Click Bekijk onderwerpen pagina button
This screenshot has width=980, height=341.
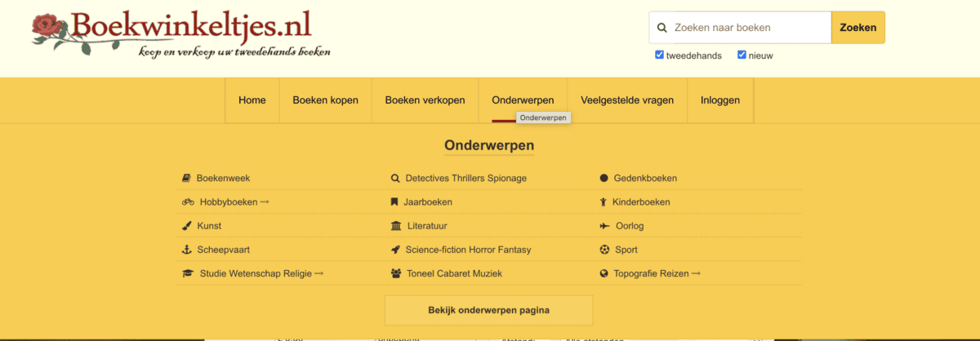pyautogui.click(x=488, y=310)
